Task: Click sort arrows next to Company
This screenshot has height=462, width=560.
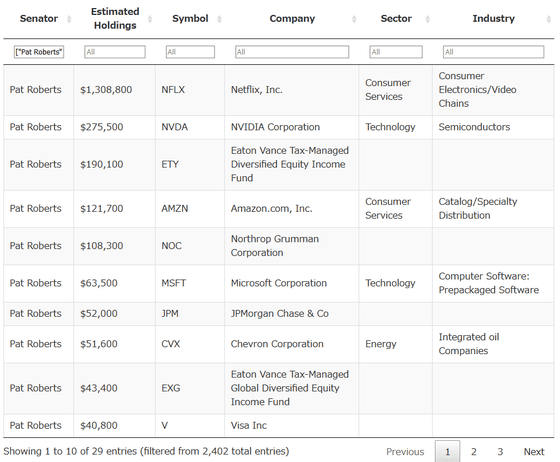Action: point(354,19)
